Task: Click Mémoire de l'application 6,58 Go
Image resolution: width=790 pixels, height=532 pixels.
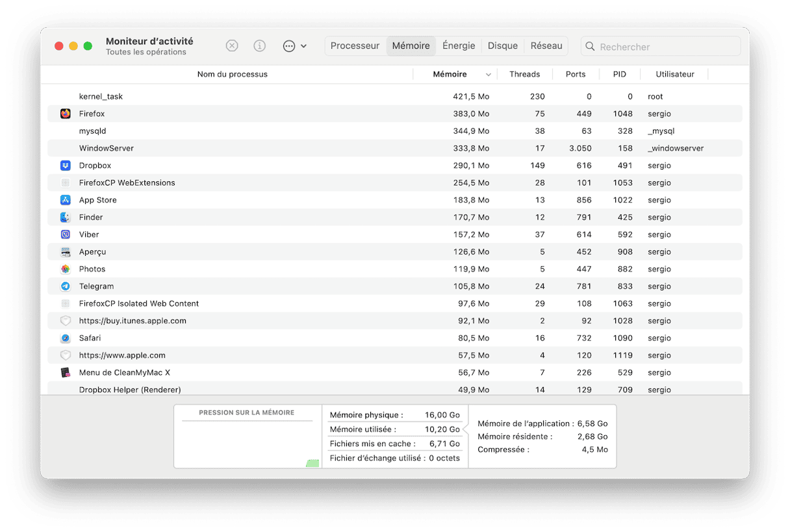Action: pos(542,424)
